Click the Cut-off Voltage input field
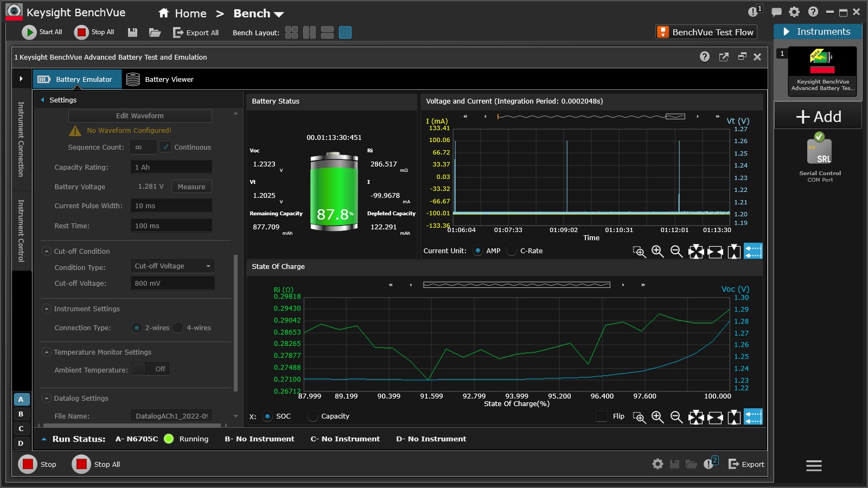This screenshot has width=868, height=488. (172, 282)
